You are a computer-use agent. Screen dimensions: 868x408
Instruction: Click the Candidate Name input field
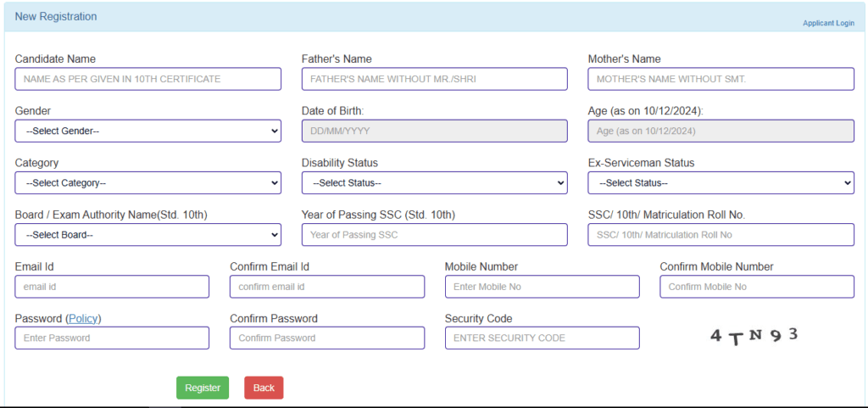148,79
